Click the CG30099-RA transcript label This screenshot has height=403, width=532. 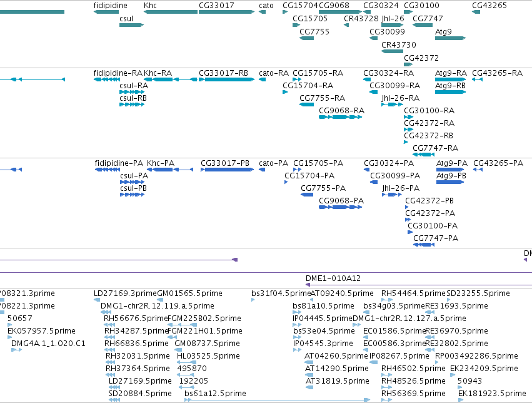394,86
